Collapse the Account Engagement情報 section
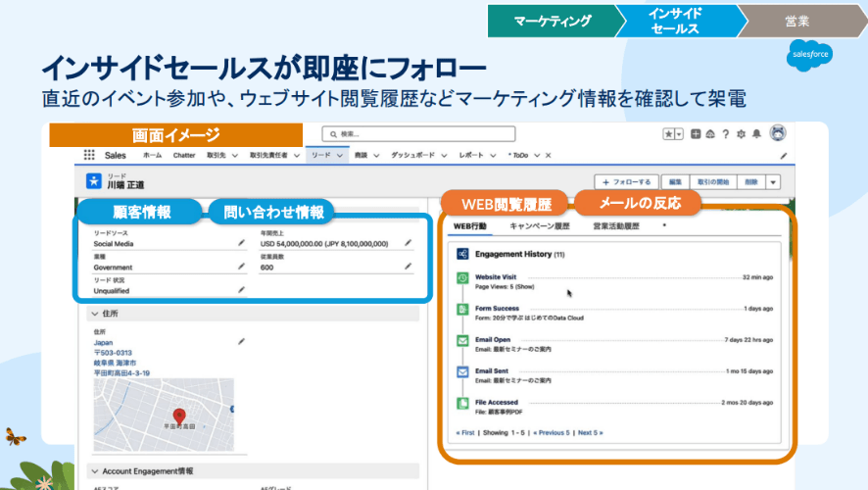868x490 pixels. pyautogui.click(x=94, y=470)
